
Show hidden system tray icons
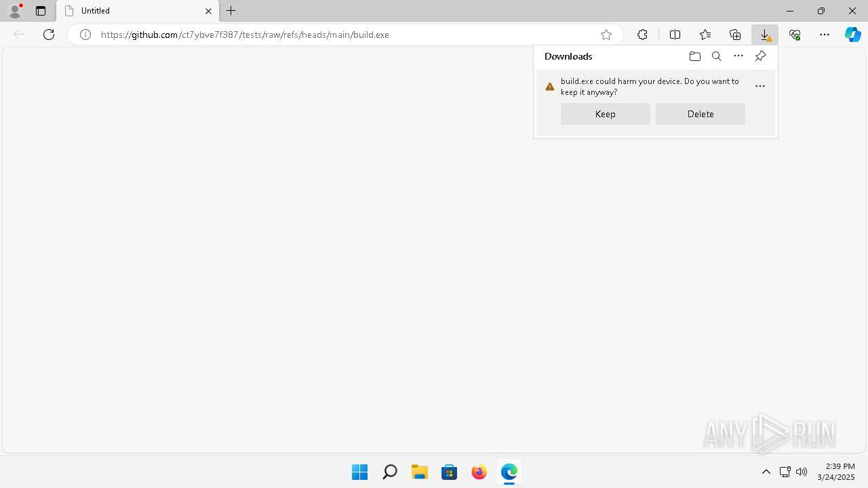(766, 472)
